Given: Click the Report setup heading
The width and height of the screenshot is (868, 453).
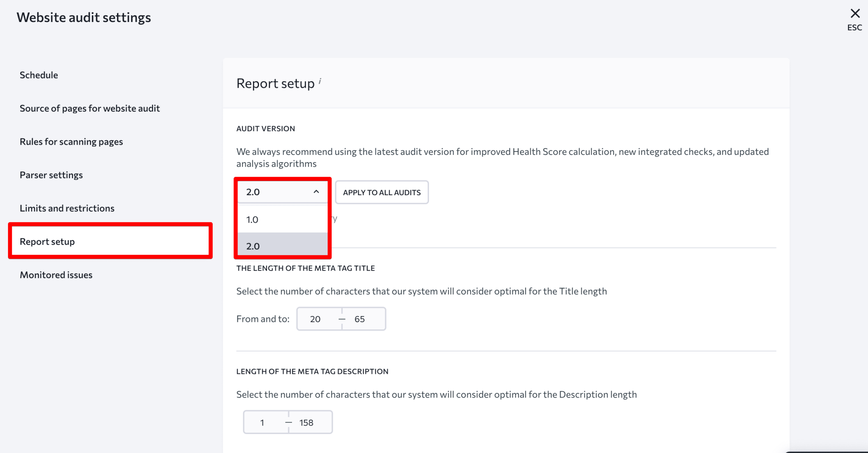Looking at the screenshot, I should (x=275, y=83).
